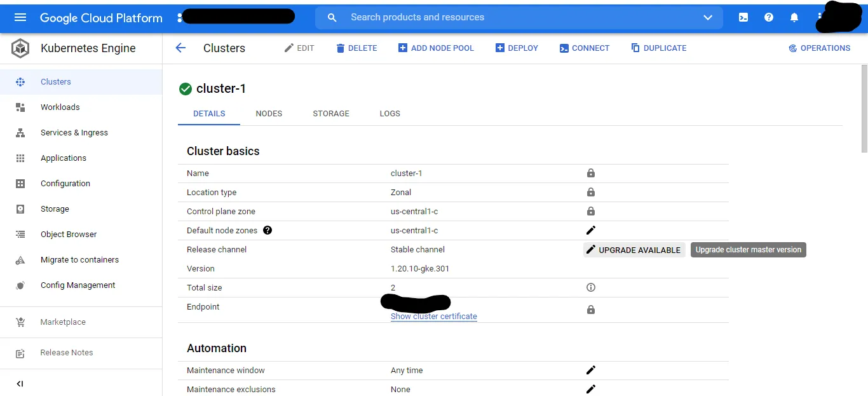
Task: Click the UPGRADE AVAILABLE button
Action: pyautogui.click(x=634, y=250)
